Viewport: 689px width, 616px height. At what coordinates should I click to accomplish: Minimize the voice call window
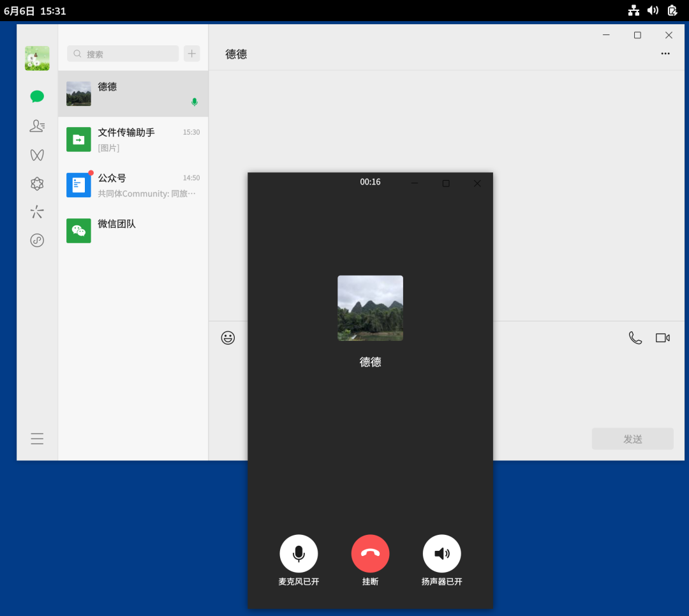415,183
